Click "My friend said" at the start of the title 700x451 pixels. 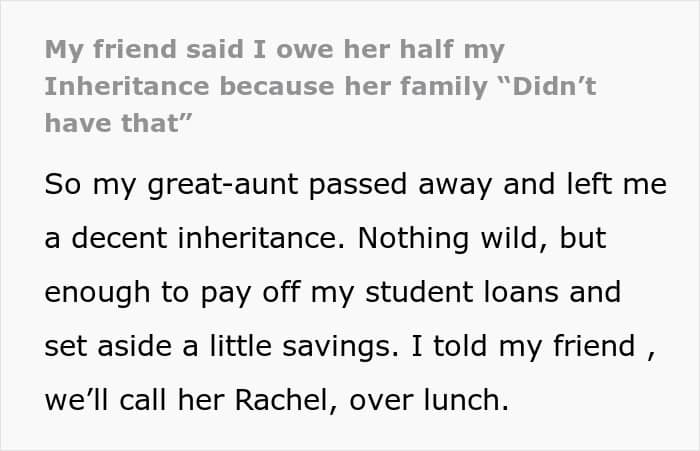[144, 50]
